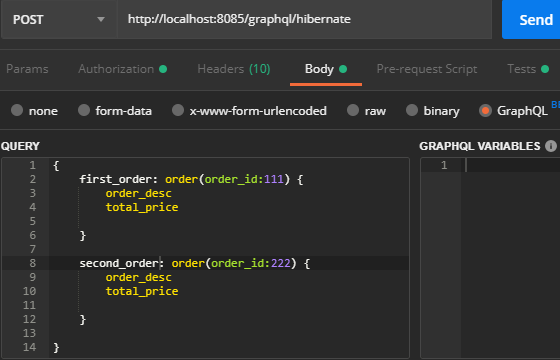Click order_desc field on line 9

tap(139, 277)
